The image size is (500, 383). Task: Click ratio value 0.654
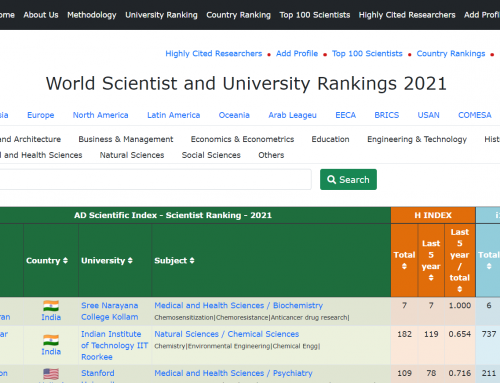(x=460, y=334)
